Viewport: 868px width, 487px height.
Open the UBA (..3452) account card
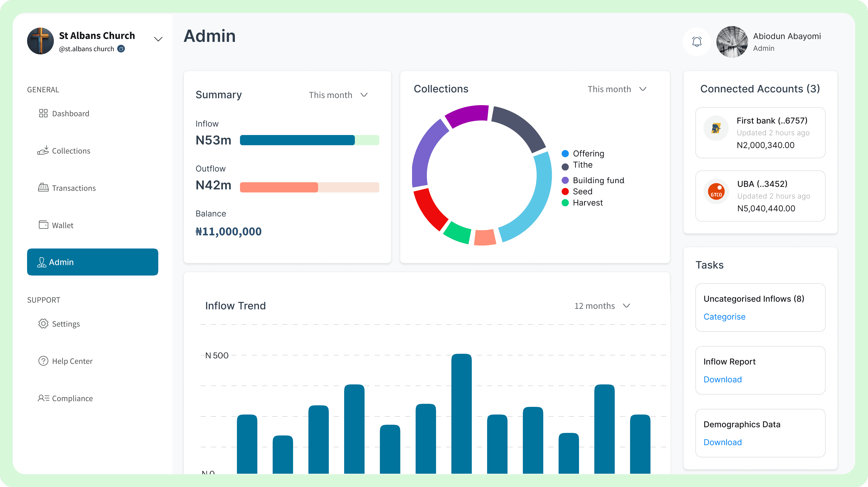tap(760, 196)
